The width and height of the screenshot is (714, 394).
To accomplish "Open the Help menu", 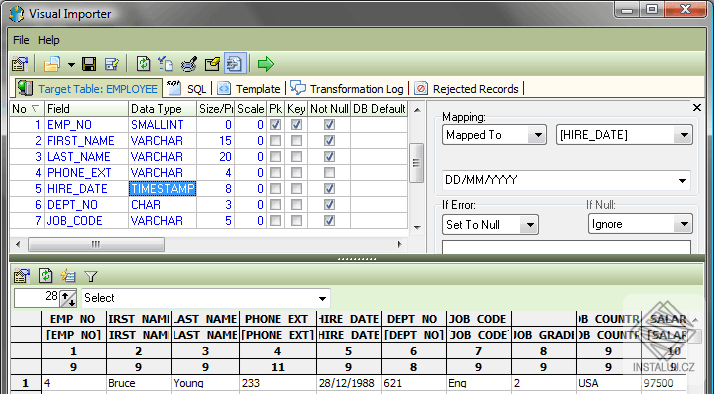I will tap(48, 40).
